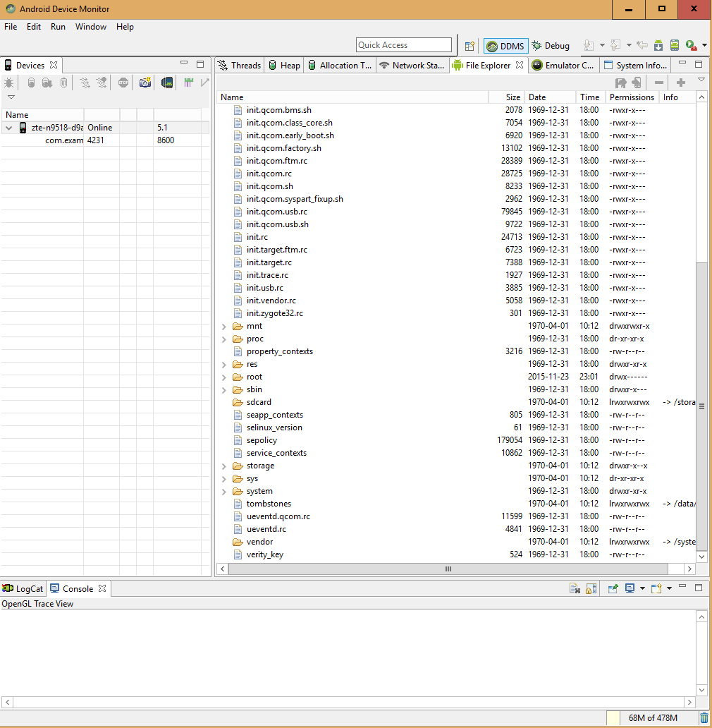Switch to the Heap tab
712x728 pixels.
284,66
